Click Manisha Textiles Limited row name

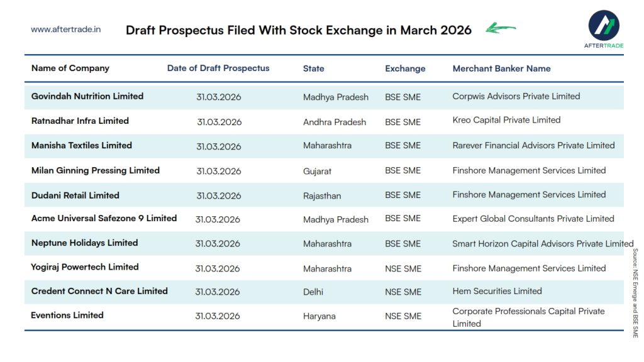click(x=82, y=145)
